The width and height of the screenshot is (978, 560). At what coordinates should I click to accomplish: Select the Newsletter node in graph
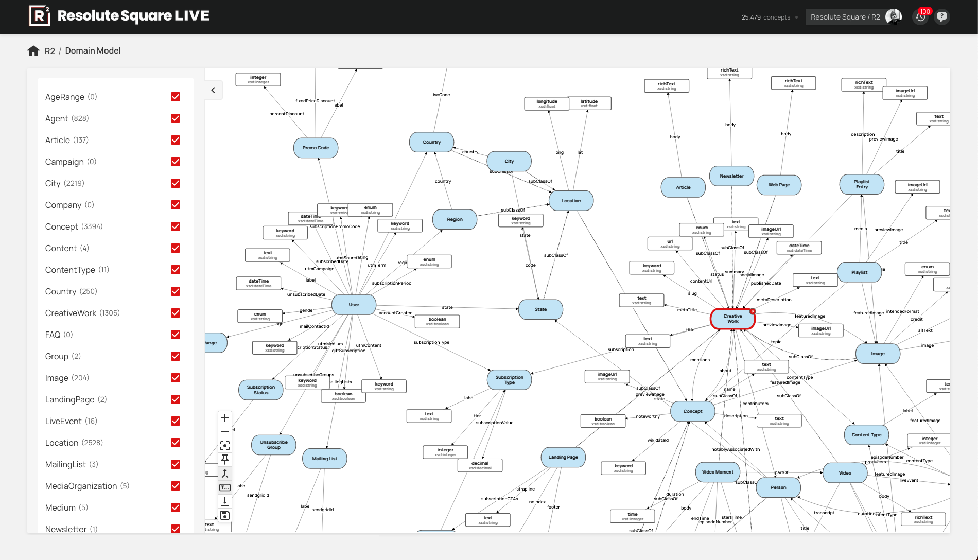pyautogui.click(x=731, y=176)
